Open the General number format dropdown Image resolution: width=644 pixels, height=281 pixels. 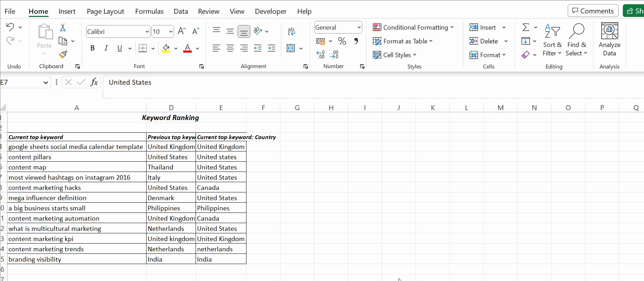tap(359, 27)
